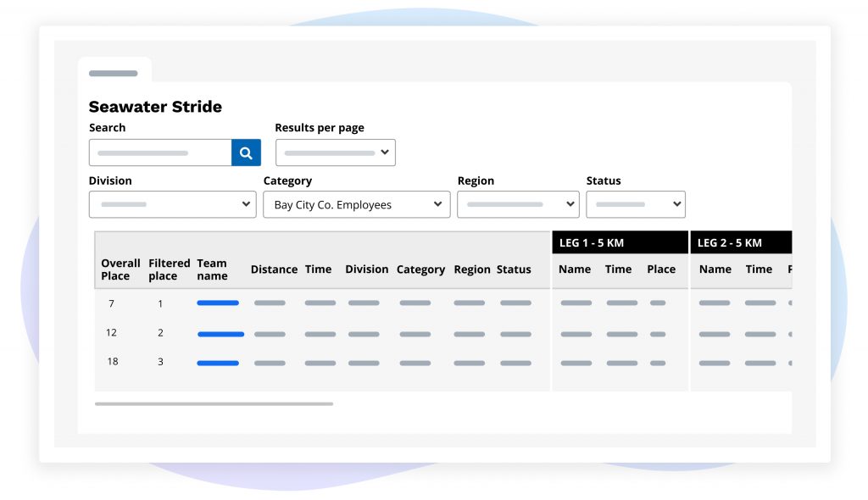Click the Search text input field
This screenshot has height=500, width=868.
[160, 153]
